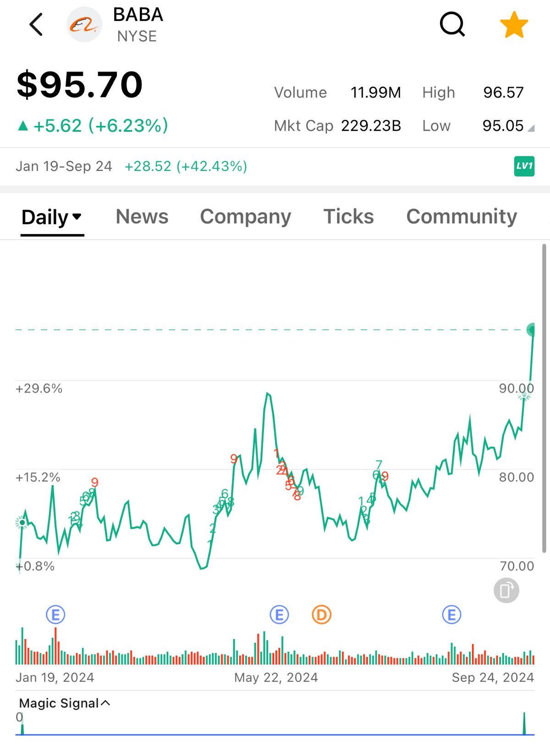Toggle the gold star favorite
This screenshot has width=550, height=756.
(513, 25)
